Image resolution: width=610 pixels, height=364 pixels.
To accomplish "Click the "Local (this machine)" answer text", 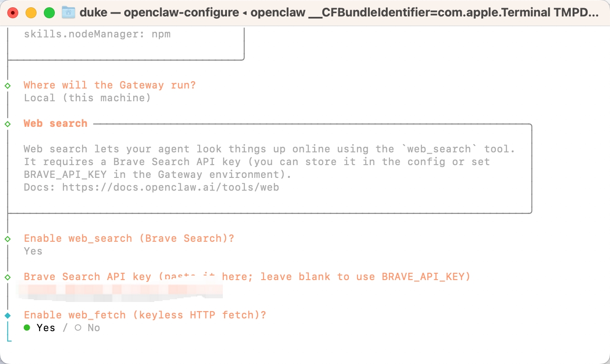I will pyautogui.click(x=87, y=98).
